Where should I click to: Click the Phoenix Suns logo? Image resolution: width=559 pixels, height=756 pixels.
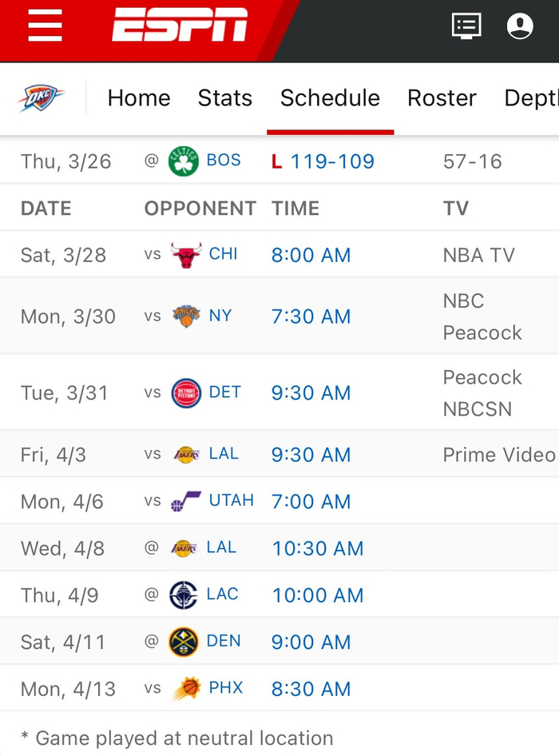(186, 689)
